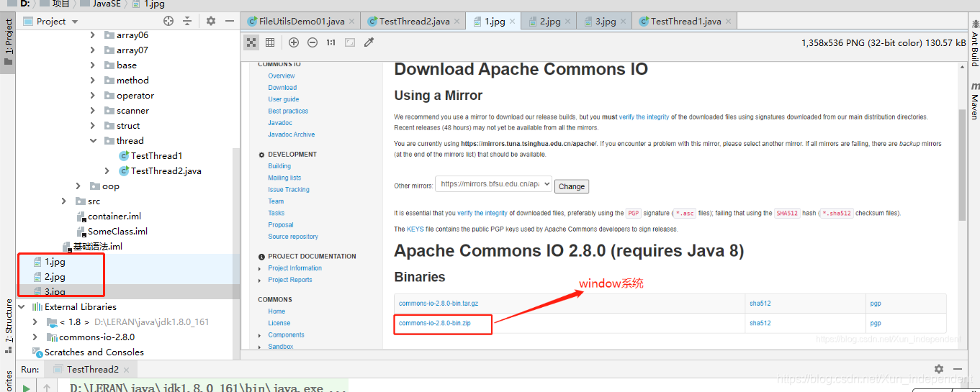This screenshot has height=392, width=980.
Task: Expand the oop folder
Action: (x=78, y=186)
